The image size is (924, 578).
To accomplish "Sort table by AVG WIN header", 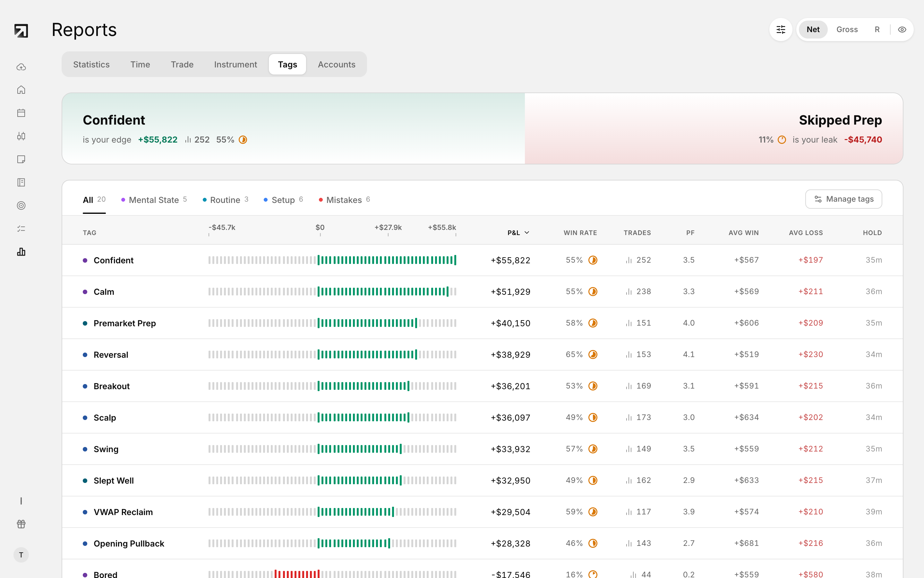I will point(743,232).
